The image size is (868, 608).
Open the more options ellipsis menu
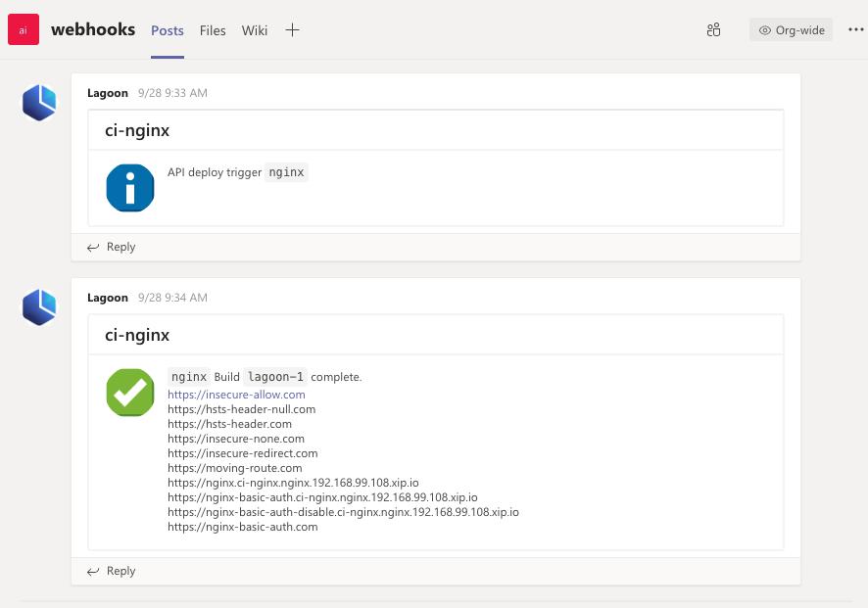[855, 30]
